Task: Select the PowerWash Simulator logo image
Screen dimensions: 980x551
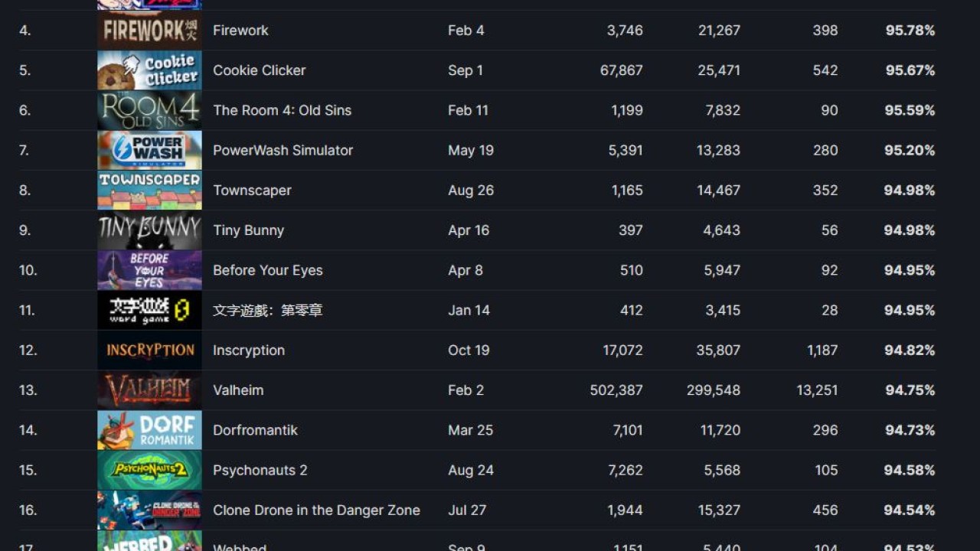Action: (x=149, y=150)
